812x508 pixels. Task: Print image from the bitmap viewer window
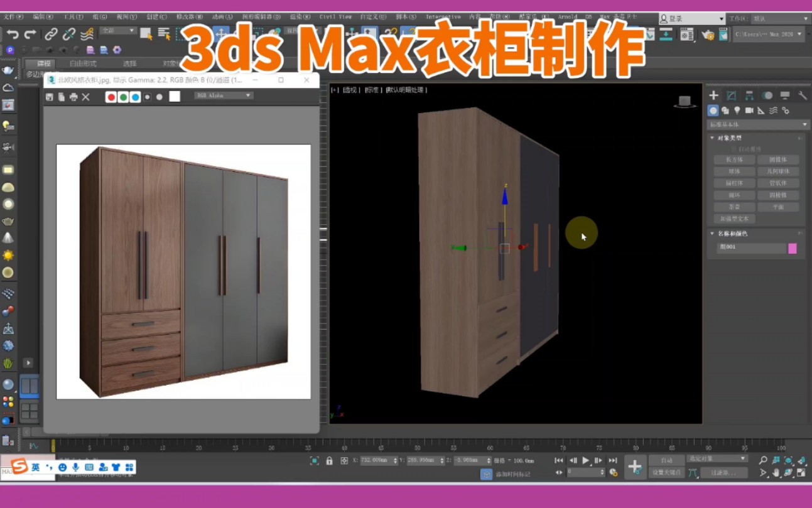pyautogui.click(x=73, y=97)
